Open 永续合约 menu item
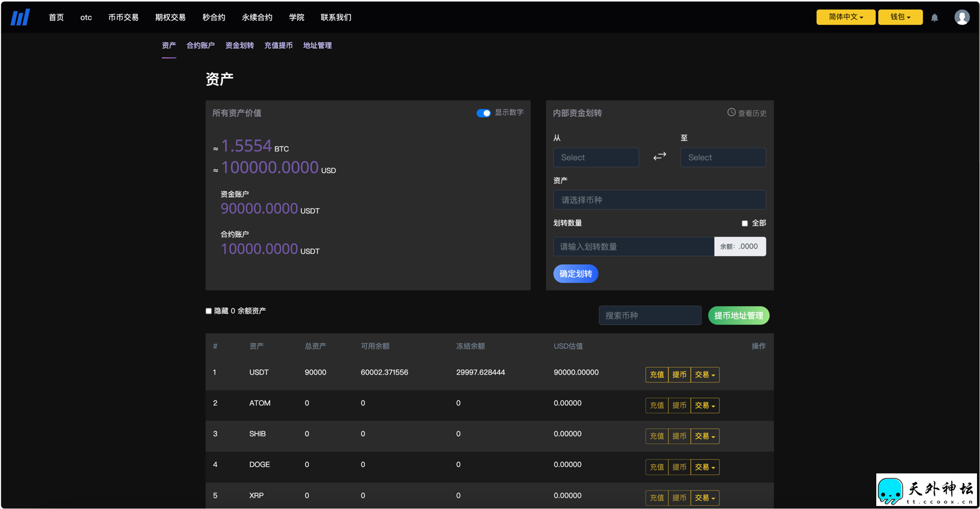The height and width of the screenshot is (509, 980). coord(257,17)
